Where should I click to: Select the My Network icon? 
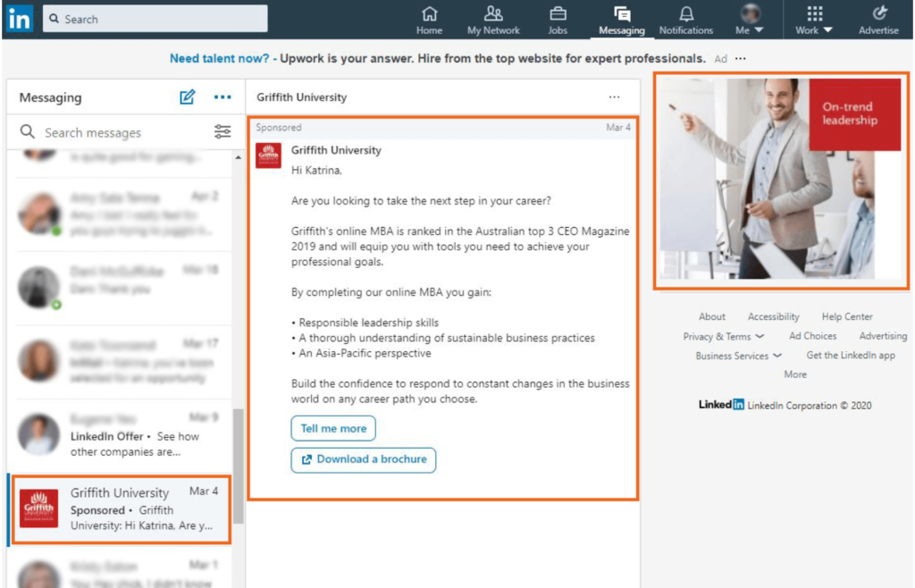pyautogui.click(x=493, y=20)
